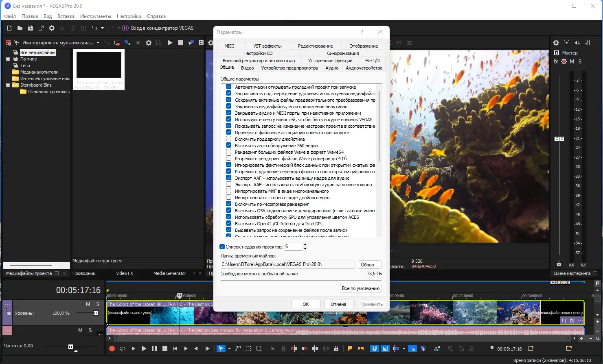Start media preview in Project Media toolbar
Viewport: 603px width, 364px height.
click(x=170, y=43)
